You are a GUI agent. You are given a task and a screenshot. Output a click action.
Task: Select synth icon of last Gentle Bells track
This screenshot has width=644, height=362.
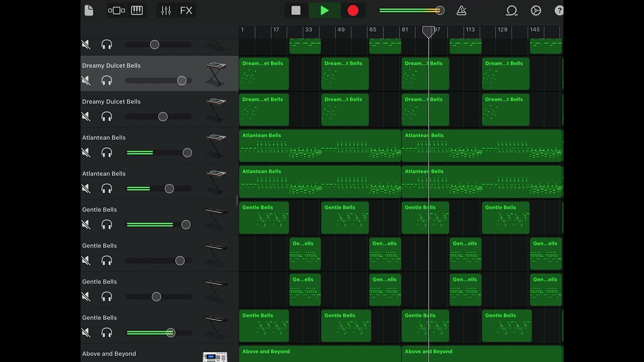[215, 326]
